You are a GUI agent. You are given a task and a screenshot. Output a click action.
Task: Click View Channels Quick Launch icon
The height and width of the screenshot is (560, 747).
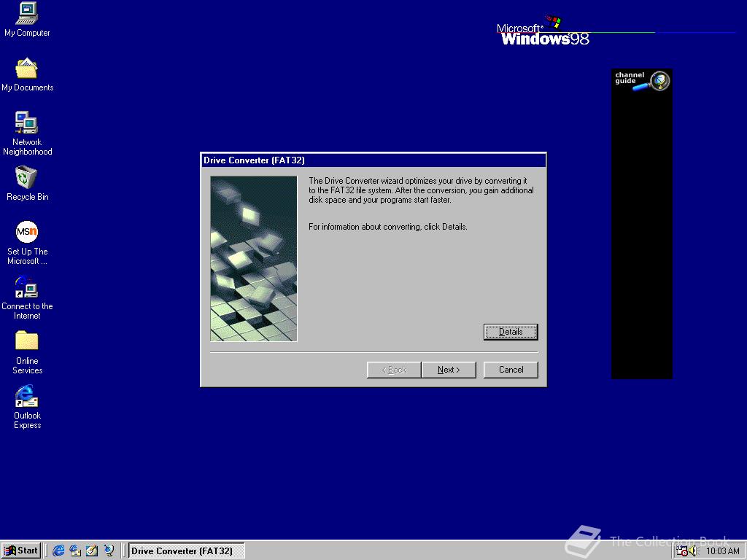109,551
